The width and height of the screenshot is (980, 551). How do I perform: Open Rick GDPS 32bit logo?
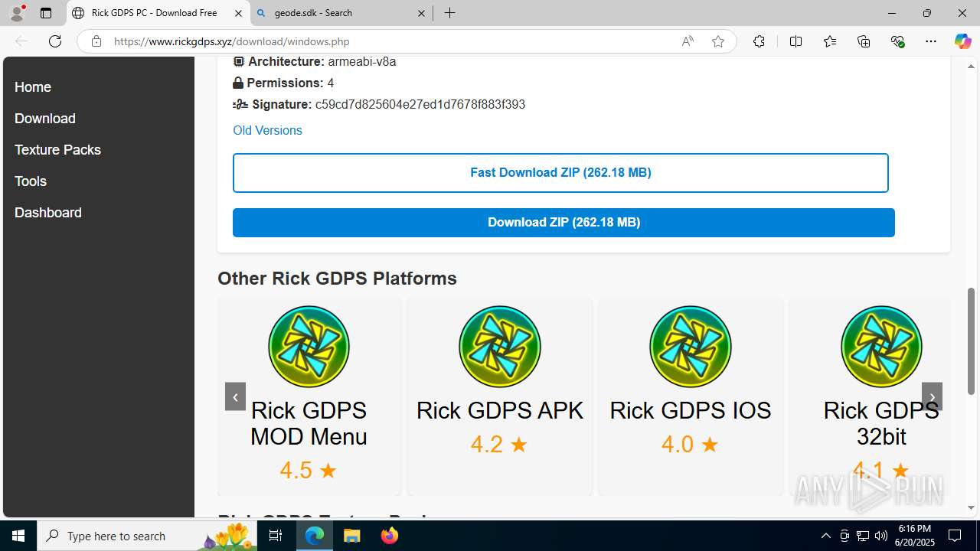(x=881, y=347)
